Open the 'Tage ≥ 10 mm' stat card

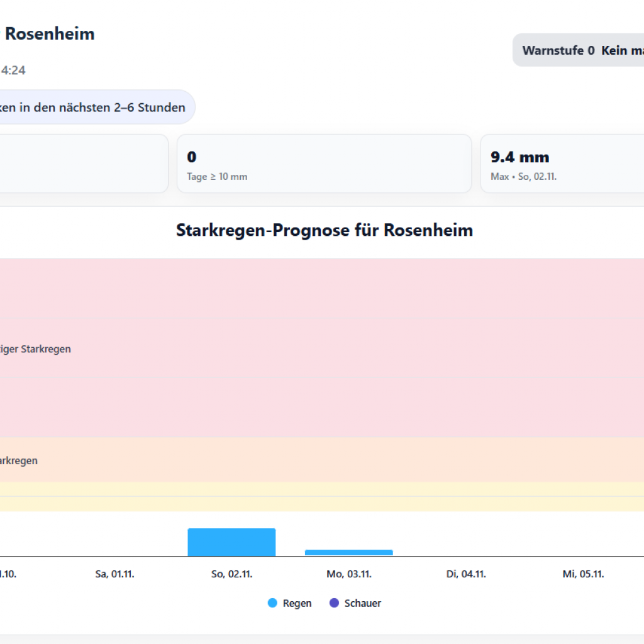coord(324,164)
